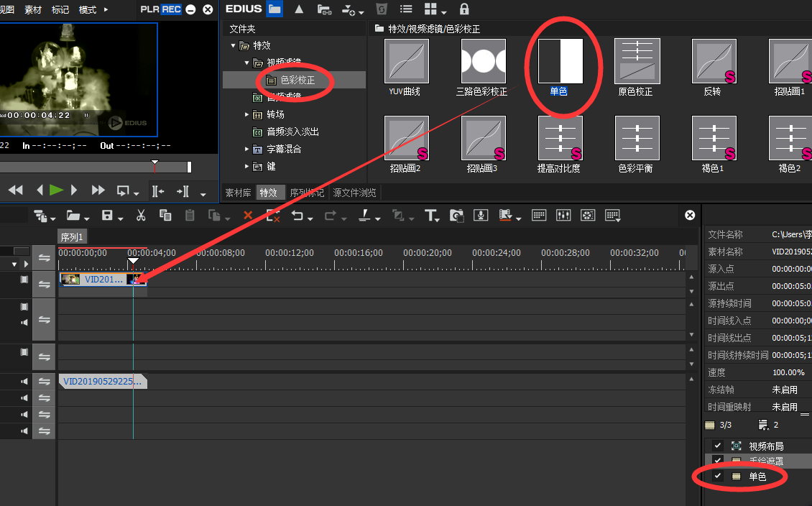This screenshot has width=812, height=506.
Task: Disable the 视频布局 checkbox
Action: coord(717,445)
